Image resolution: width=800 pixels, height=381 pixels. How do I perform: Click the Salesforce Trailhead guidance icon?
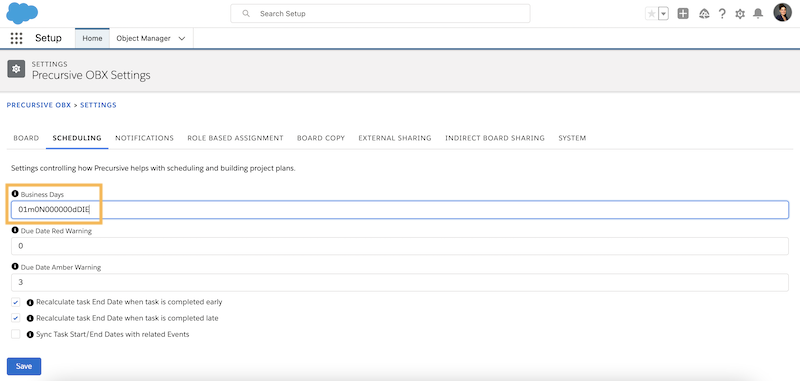(704, 14)
